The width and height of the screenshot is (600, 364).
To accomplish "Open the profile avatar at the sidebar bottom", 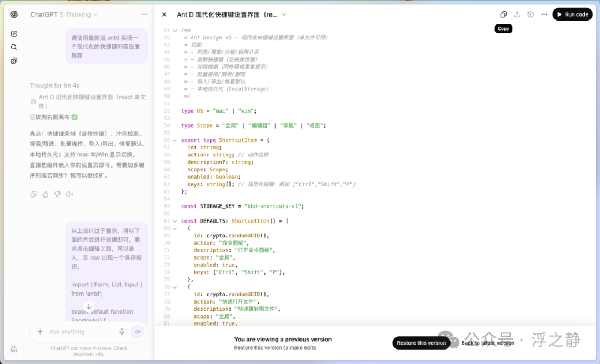I will (x=14, y=348).
